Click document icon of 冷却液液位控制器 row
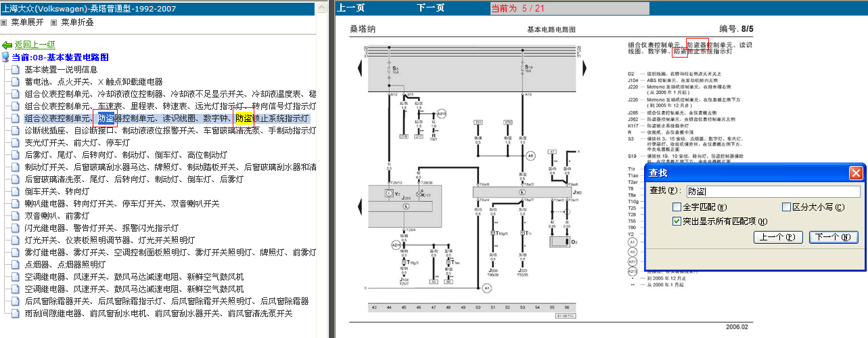The height and width of the screenshot is (338, 868). [x=16, y=93]
